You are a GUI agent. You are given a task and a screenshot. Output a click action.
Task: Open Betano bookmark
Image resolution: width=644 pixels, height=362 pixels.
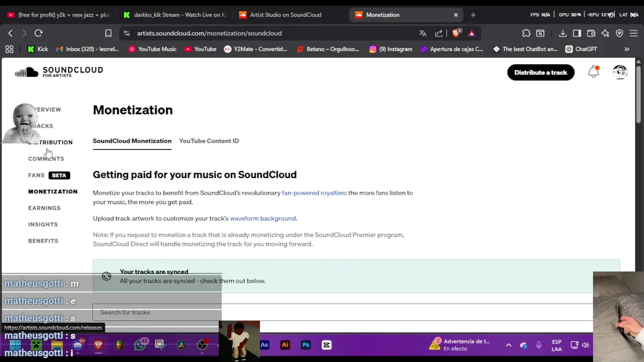328,49
